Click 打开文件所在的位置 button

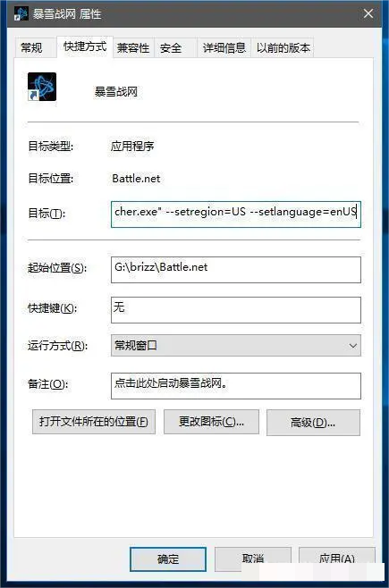coord(94,422)
